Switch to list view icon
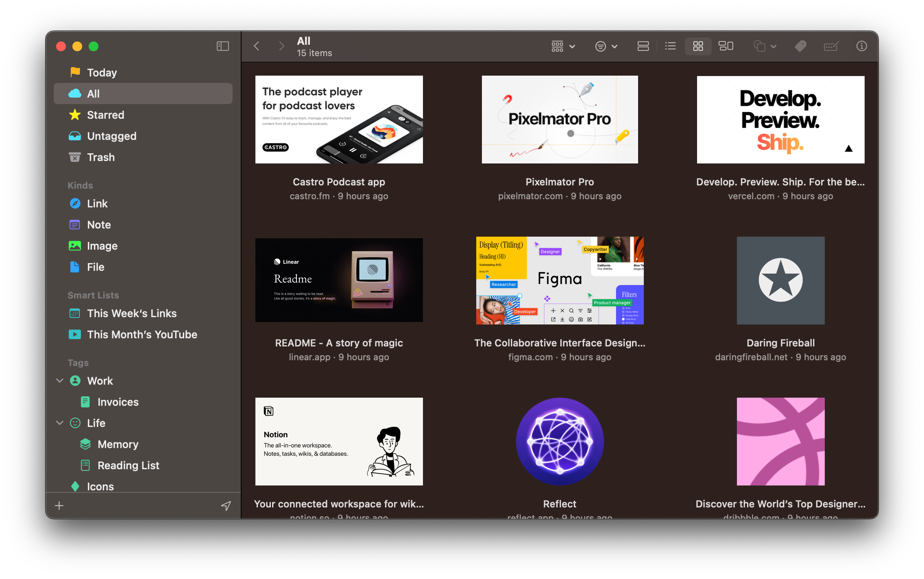The image size is (924, 579). 670,46
